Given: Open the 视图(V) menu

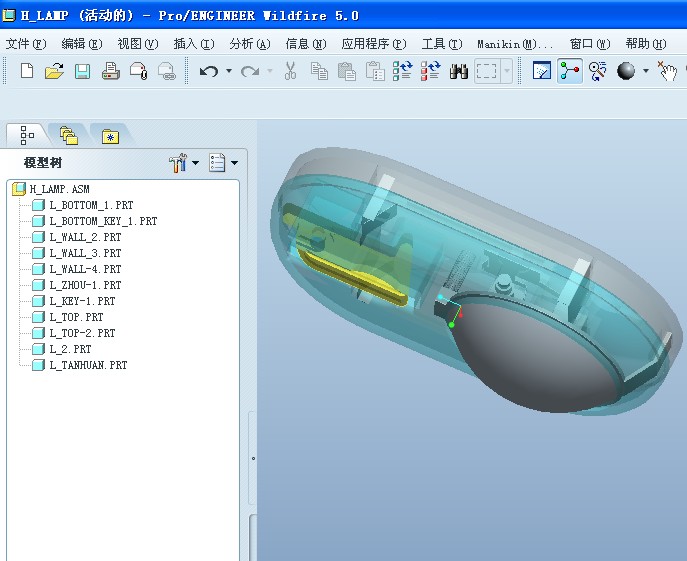Looking at the screenshot, I should pyautogui.click(x=138, y=44).
